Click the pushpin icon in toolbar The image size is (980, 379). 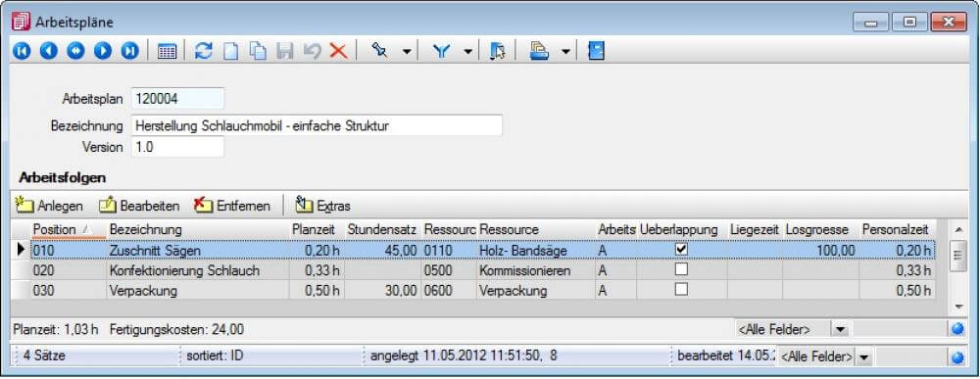click(379, 51)
